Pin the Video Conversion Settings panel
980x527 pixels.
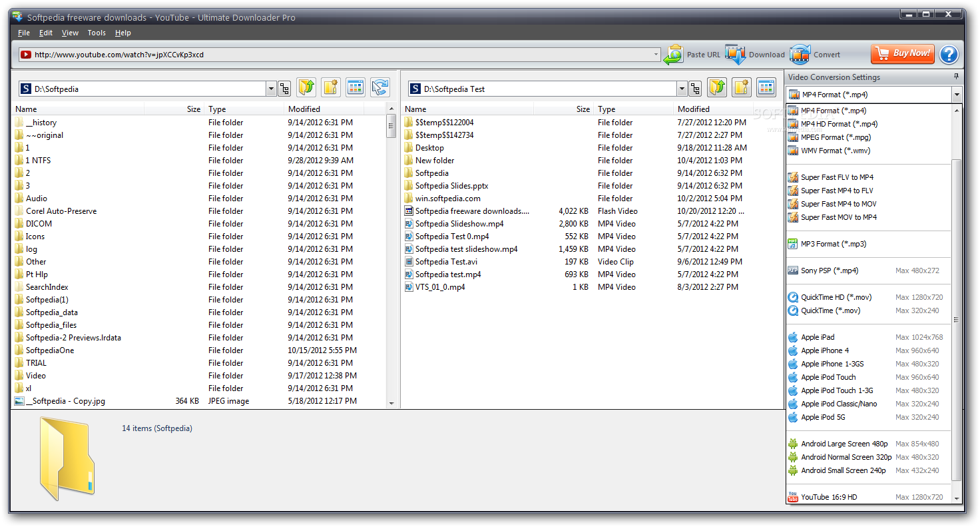tap(957, 77)
